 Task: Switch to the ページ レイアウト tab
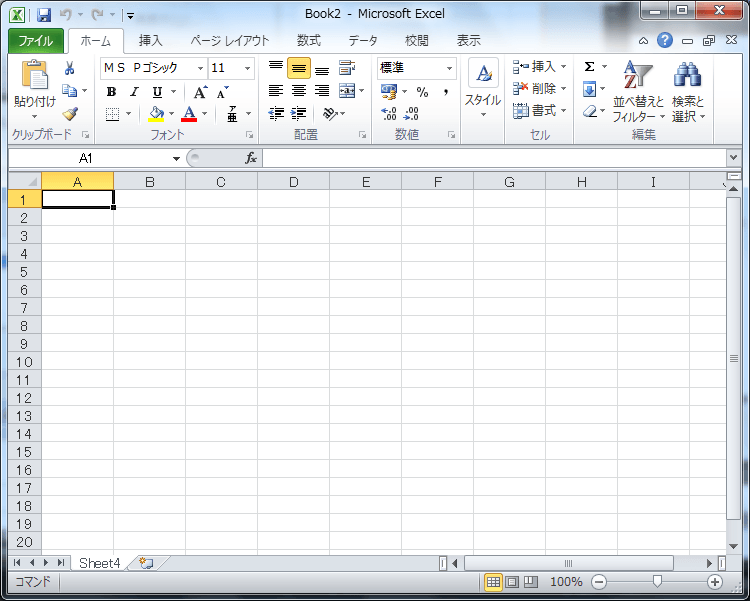(x=230, y=41)
